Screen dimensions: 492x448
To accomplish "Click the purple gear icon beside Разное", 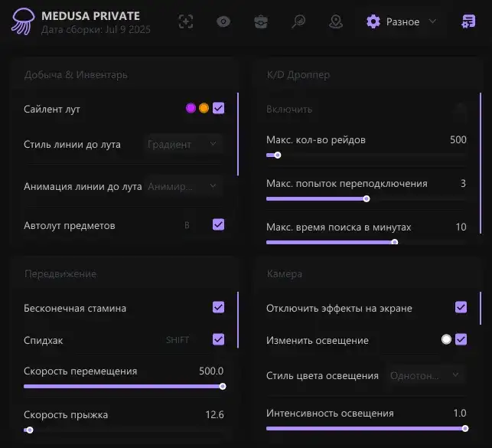I will pyautogui.click(x=373, y=22).
